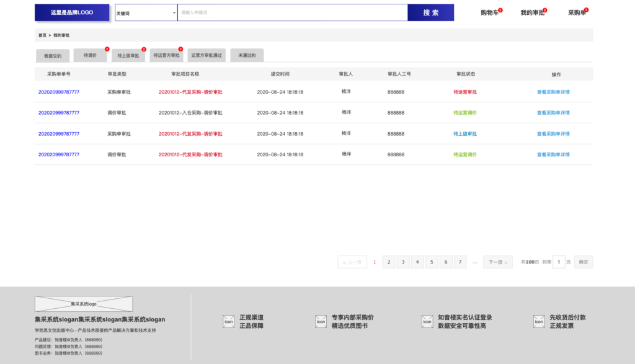Open 采购单 in the top right
This screenshot has width=635, height=364.
coord(577,12)
